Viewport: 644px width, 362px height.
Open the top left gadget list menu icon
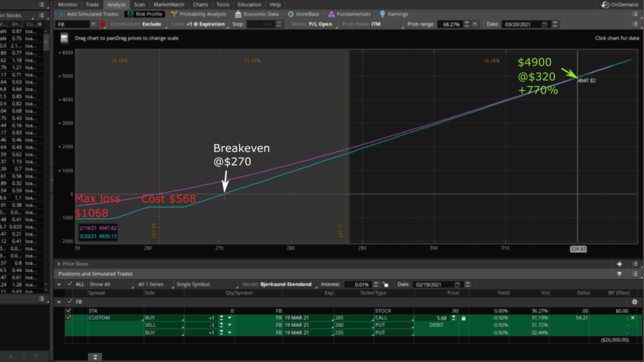click(x=41, y=4)
